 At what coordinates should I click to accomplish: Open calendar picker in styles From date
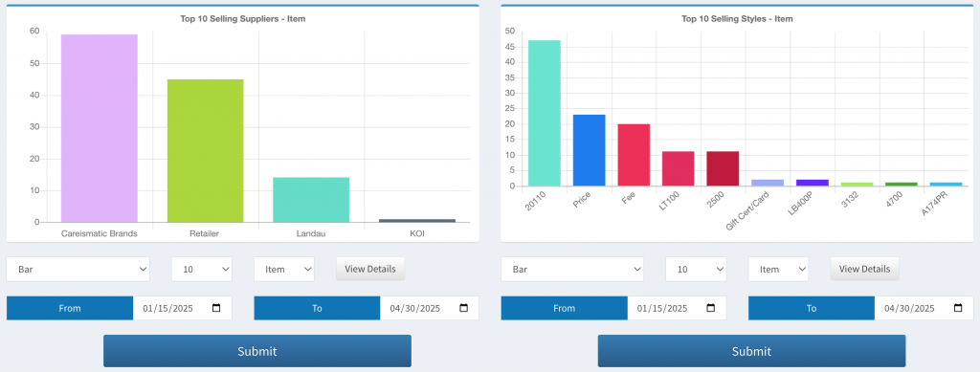click(x=711, y=308)
